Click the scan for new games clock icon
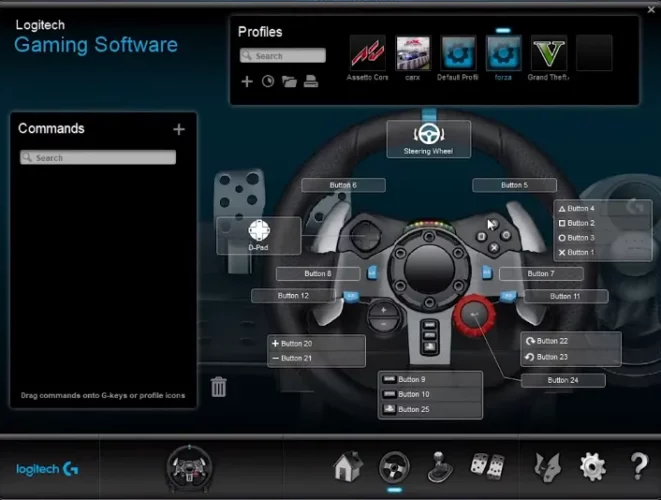661x500 pixels. pos(268,81)
